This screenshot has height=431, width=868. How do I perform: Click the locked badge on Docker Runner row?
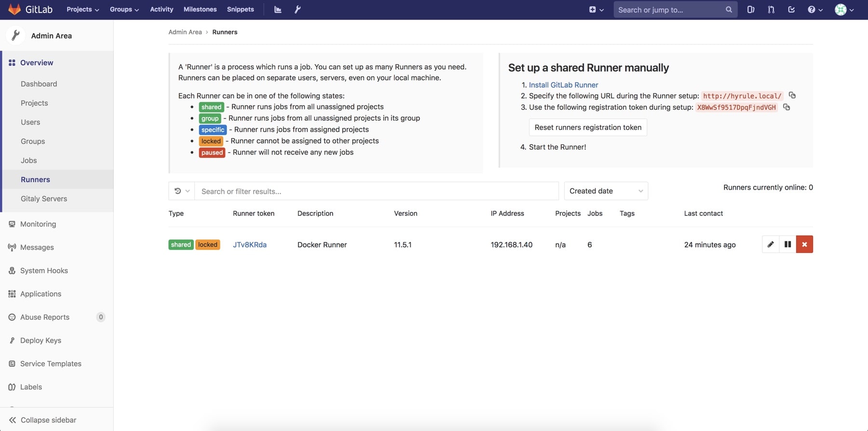(x=207, y=245)
